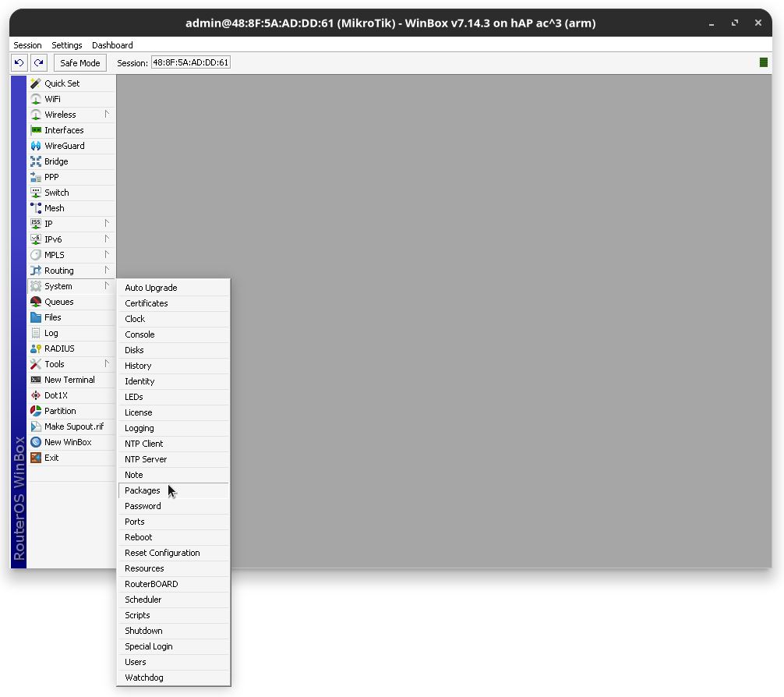Click the undo arrow icon in toolbar
This screenshot has height=697, width=784.
[19, 62]
